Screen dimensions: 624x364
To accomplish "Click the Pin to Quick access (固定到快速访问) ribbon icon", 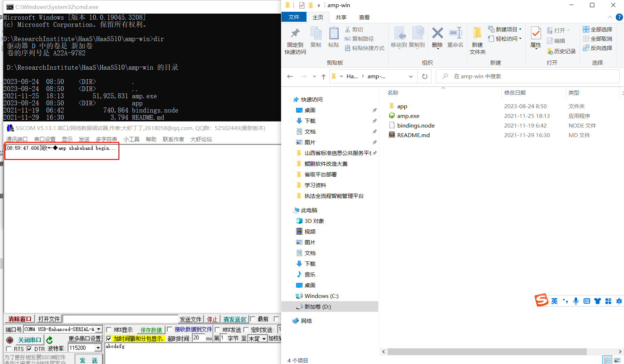I will (x=295, y=34).
